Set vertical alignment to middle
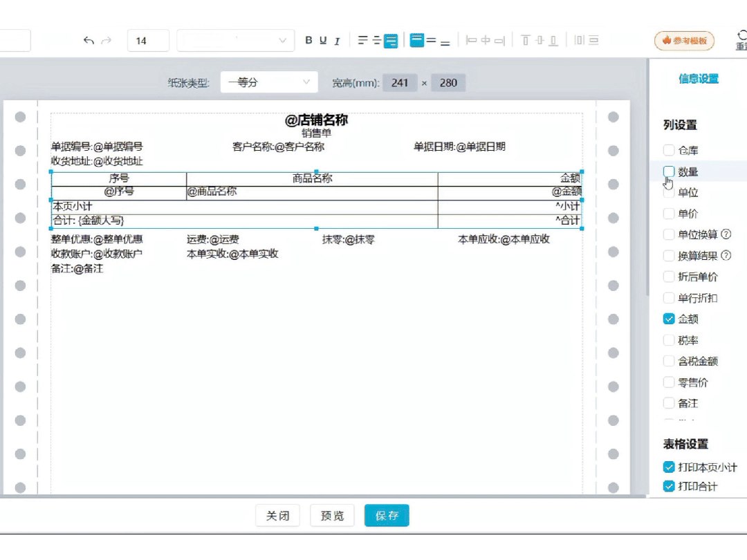The width and height of the screenshot is (747, 560). click(x=431, y=41)
